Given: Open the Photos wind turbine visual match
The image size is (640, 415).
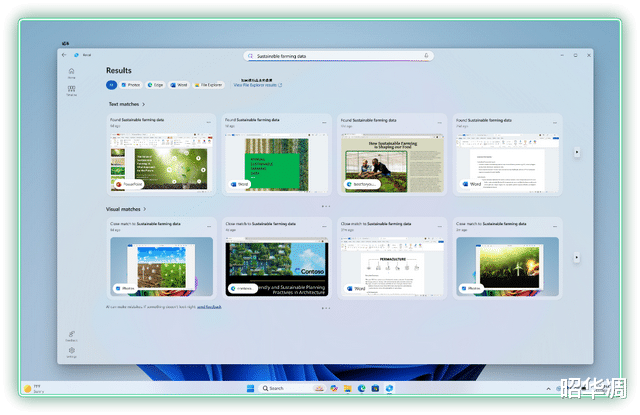Looking at the screenshot, I should [507, 266].
